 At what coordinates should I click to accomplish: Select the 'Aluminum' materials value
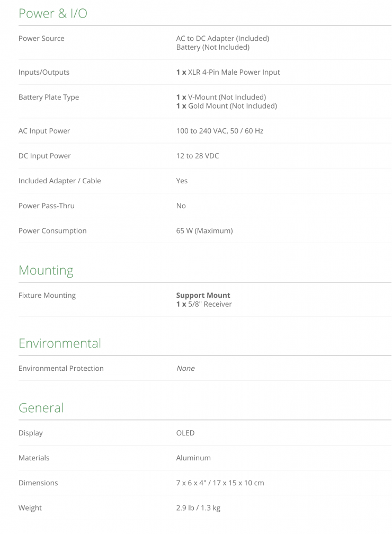(x=193, y=458)
